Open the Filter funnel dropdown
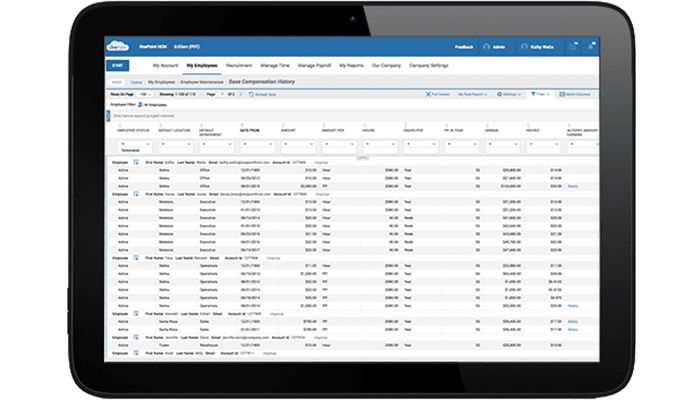The height and width of the screenshot is (400, 700). 540,94
